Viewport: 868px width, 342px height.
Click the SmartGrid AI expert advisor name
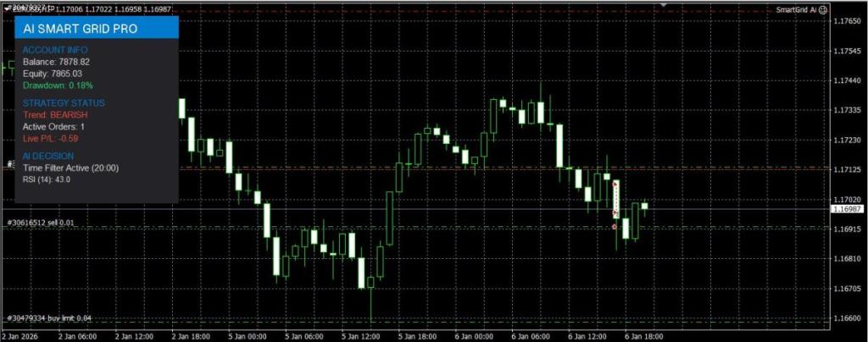point(796,9)
